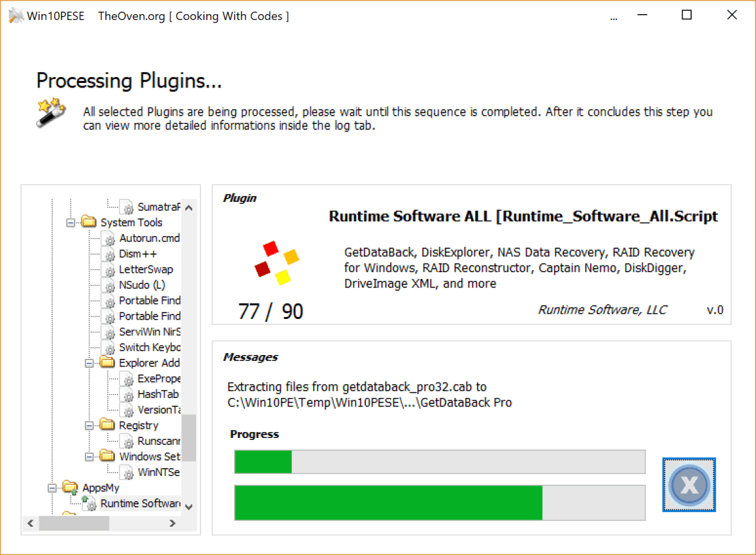
Task: Click the Runtime Software running script icon
Action: (89, 504)
